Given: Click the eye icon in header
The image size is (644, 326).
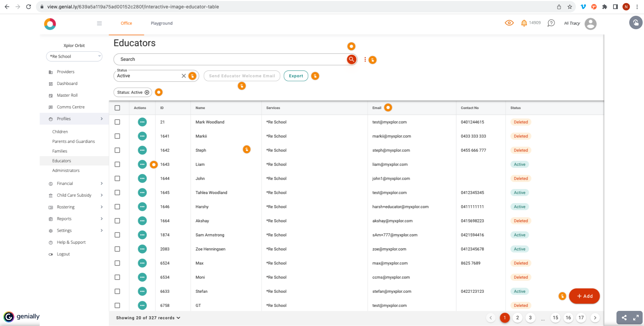Looking at the screenshot, I should click(509, 23).
